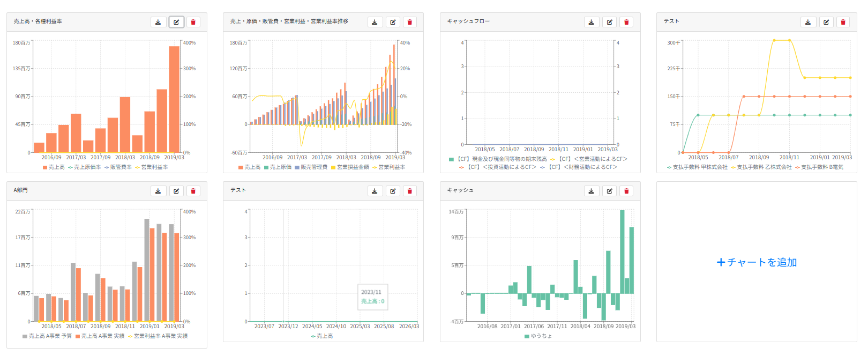Toggle 販管費率 legend series
Screen dimensions: 868x355
118,167
